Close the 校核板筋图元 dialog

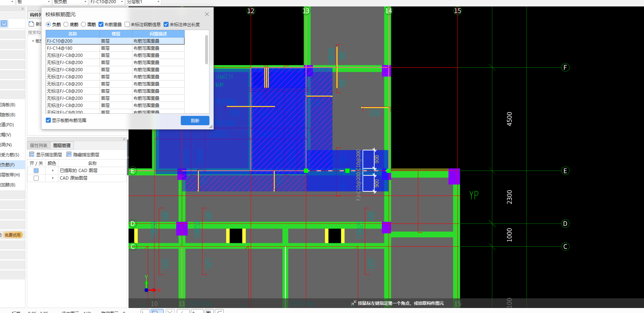(x=207, y=14)
